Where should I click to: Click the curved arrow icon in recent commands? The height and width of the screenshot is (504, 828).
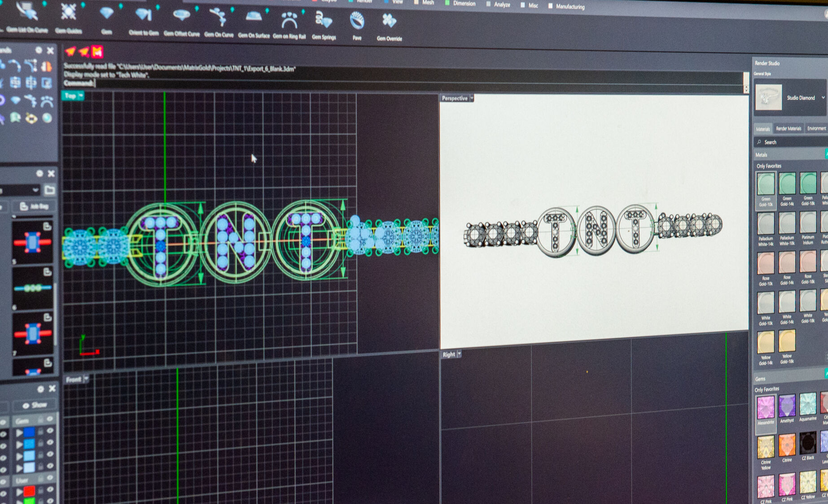15,66
